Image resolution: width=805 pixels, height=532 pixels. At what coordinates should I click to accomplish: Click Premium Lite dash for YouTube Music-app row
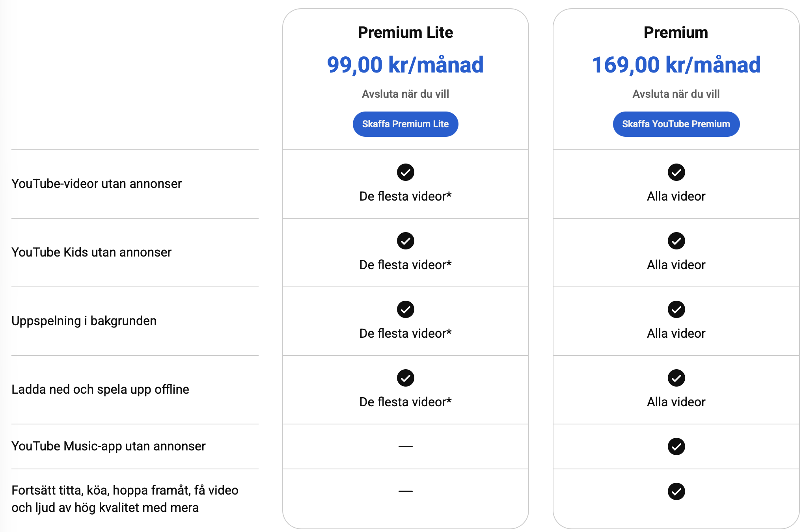click(406, 446)
